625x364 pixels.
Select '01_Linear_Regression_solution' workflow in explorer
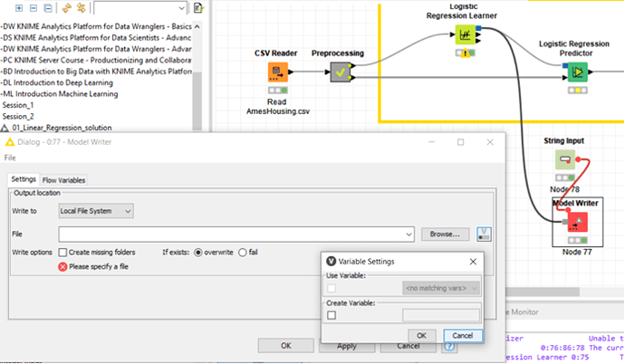click(x=62, y=128)
